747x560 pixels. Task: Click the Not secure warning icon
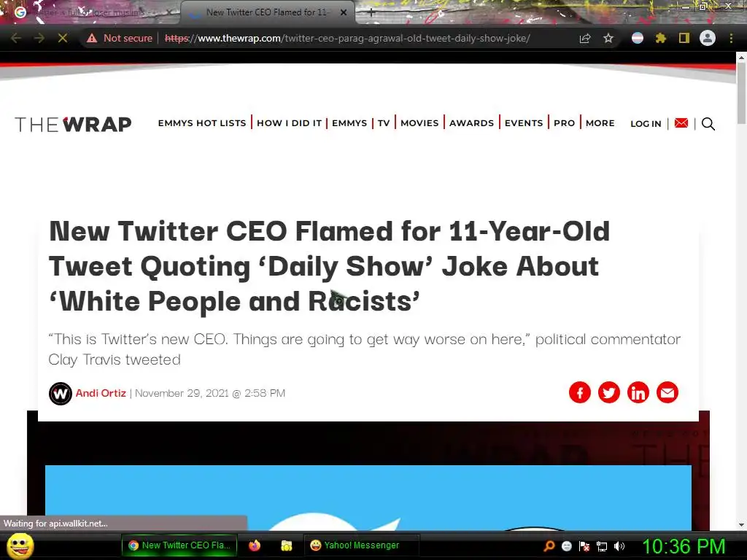92,38
